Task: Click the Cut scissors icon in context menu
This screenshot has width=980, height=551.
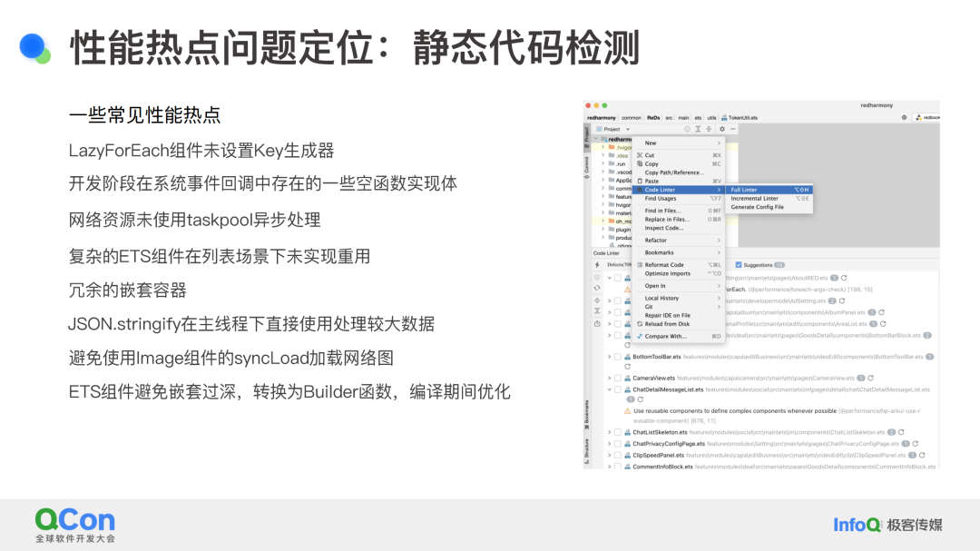Action: pyautogui.click(x=640, y=155)
